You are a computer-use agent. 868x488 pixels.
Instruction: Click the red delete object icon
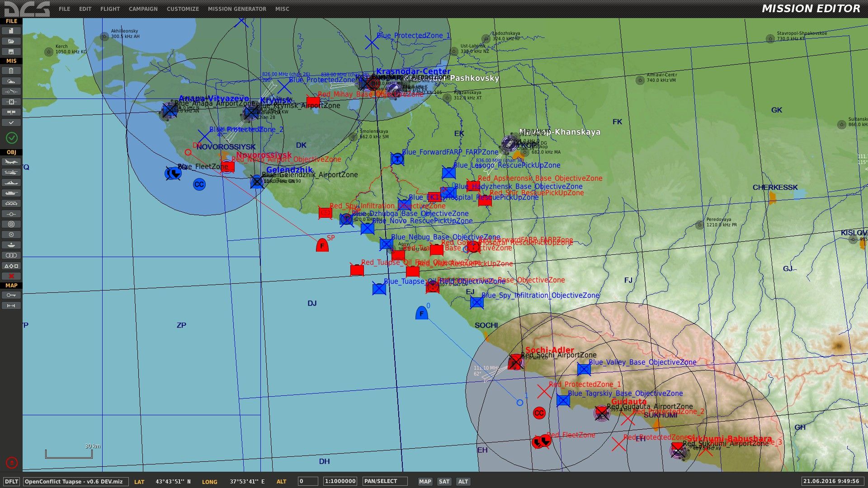11,276
